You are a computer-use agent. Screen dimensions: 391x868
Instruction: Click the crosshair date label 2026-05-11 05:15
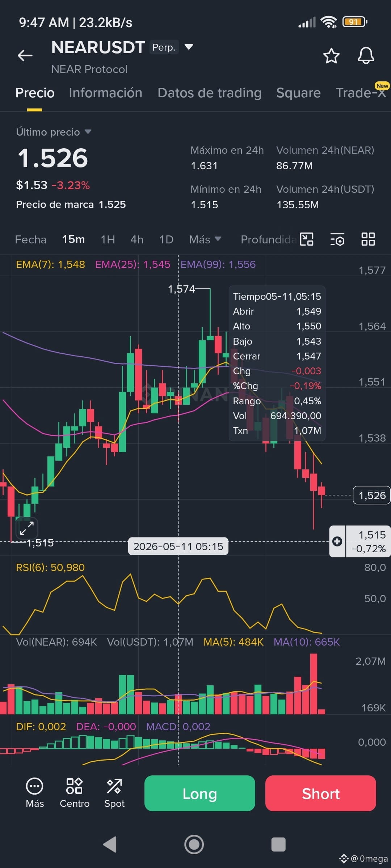(178, 546)
